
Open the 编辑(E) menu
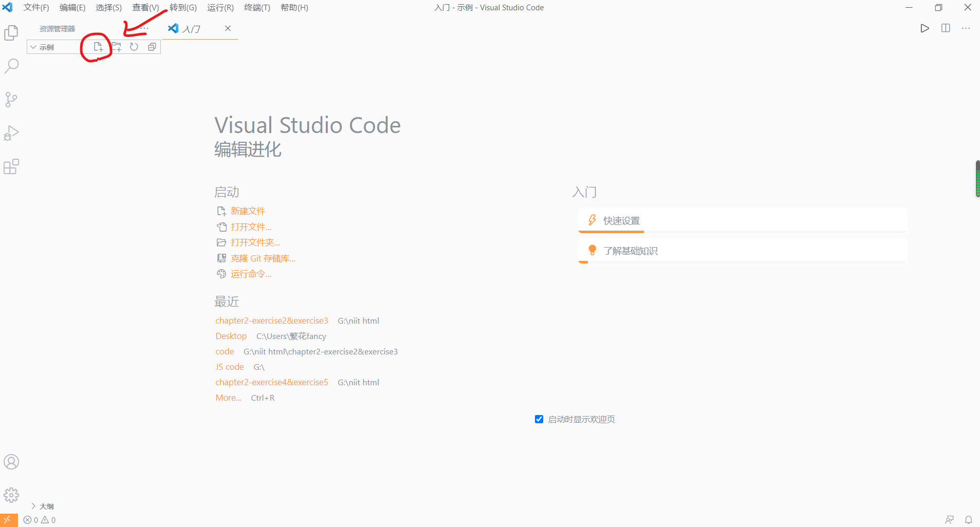pos(72,8)
